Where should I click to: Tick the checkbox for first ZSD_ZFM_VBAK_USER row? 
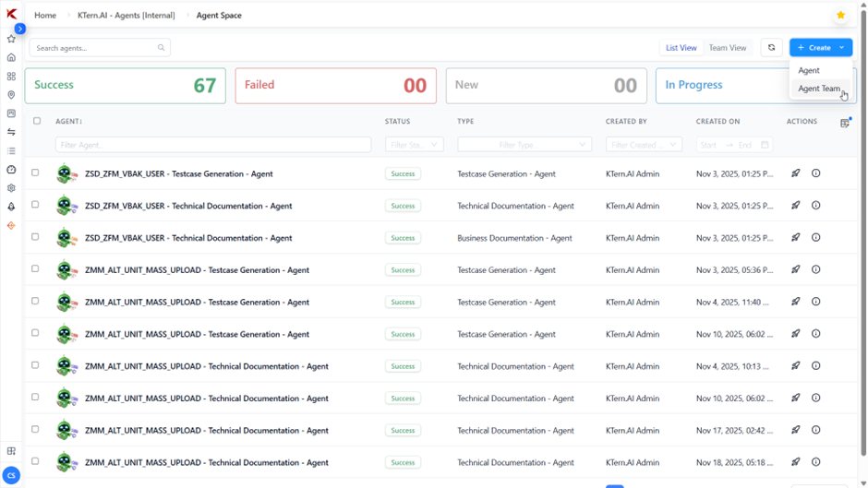click(x=35, y=173)
